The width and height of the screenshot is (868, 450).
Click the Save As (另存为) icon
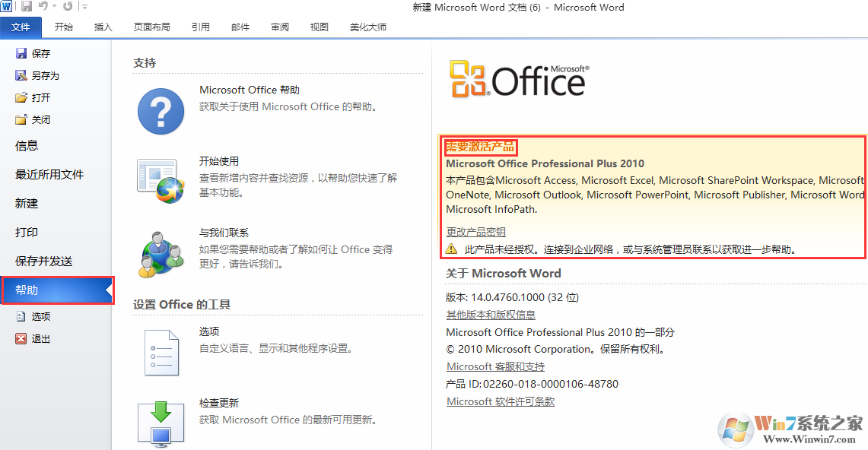click(21, 75)
